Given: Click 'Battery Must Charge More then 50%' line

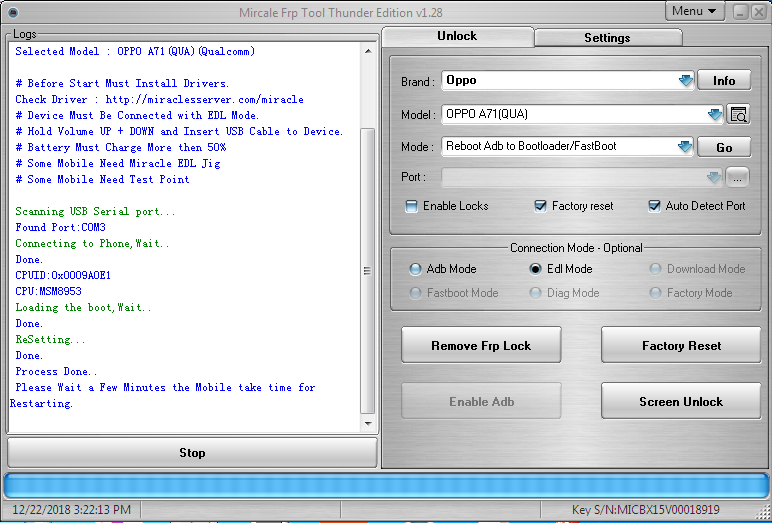Looking at the screenshot, I should [x=121, y=147].
